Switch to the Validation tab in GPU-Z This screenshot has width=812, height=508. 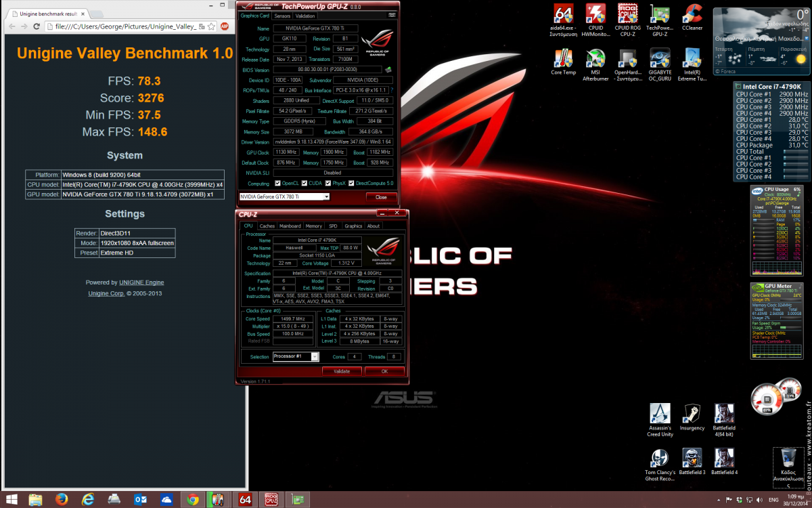tap(305, 16)
